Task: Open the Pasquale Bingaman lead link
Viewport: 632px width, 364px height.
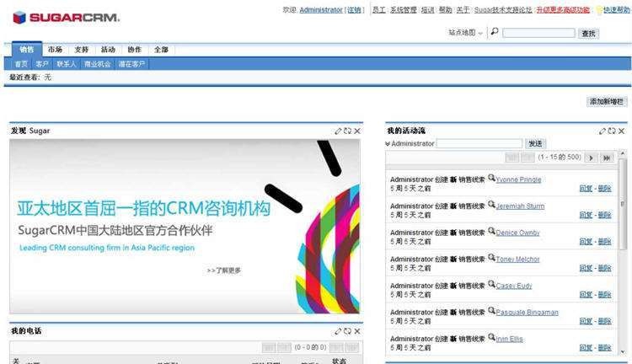Action: (x=527, y=313)
